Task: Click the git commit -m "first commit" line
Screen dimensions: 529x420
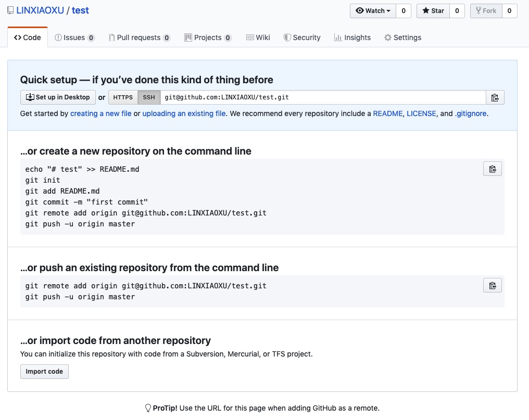Action: click(x=86, y=202)
